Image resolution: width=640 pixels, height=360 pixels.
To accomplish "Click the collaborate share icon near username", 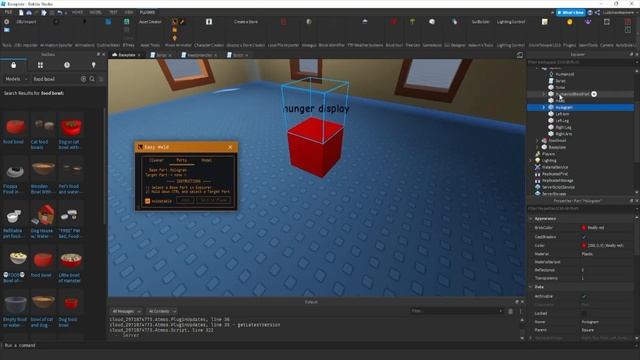I will (597, 13).
